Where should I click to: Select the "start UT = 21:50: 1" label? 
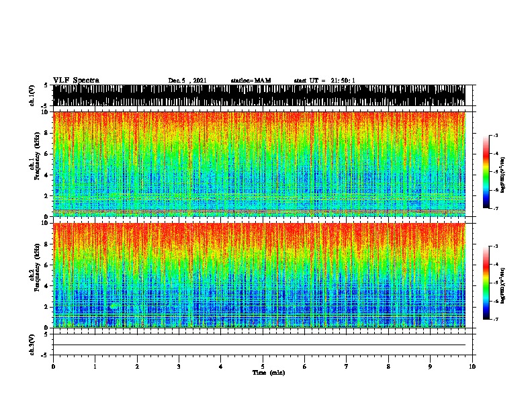tap(324, 81)
